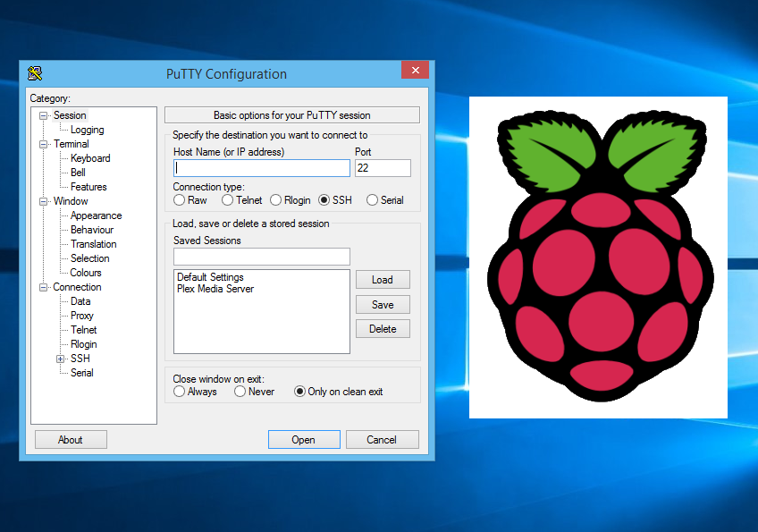
Task: Click the Raspberry Pi logo image
Action: point(598,258)
